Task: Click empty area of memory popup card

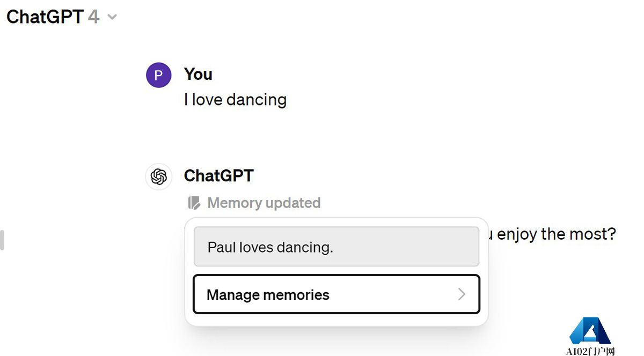Action: tap(336, 320)
